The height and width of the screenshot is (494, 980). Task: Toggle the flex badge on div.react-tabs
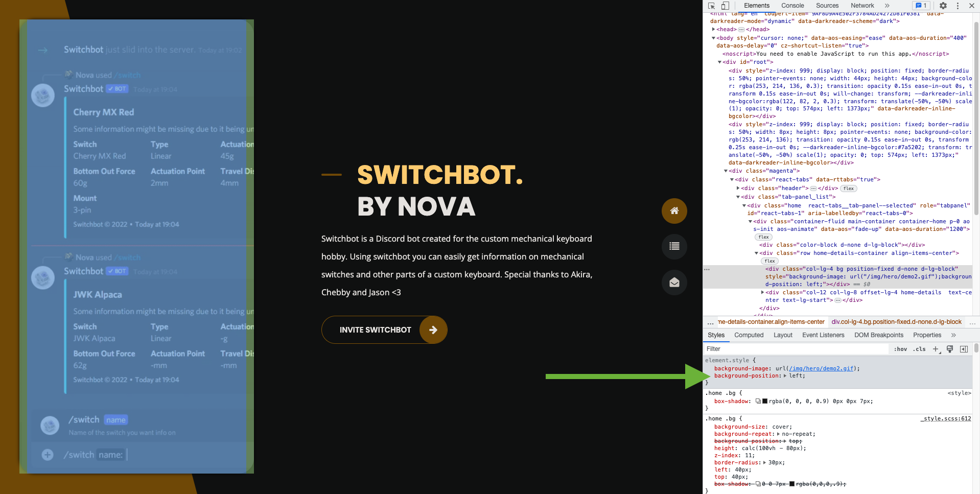848,188
